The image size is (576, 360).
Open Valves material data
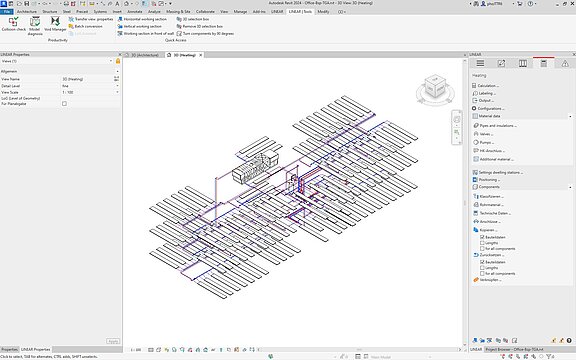tap(483, 134)
